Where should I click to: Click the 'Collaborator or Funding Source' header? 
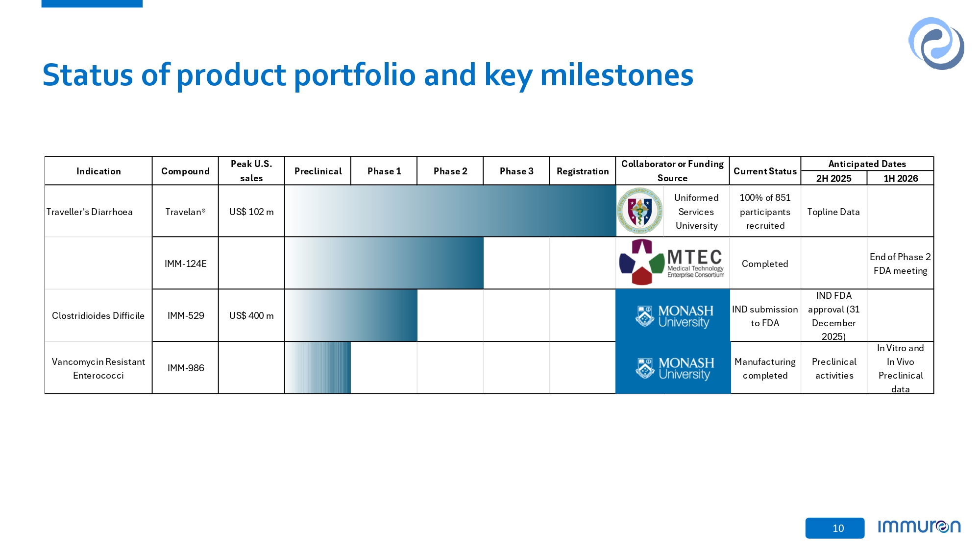coord(672,170)
